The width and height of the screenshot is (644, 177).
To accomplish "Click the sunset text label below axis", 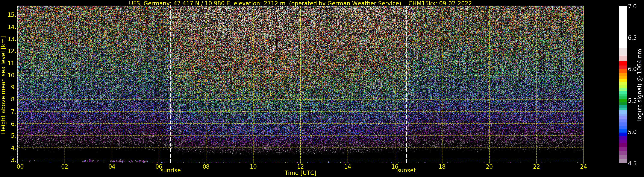I will 406,171.
